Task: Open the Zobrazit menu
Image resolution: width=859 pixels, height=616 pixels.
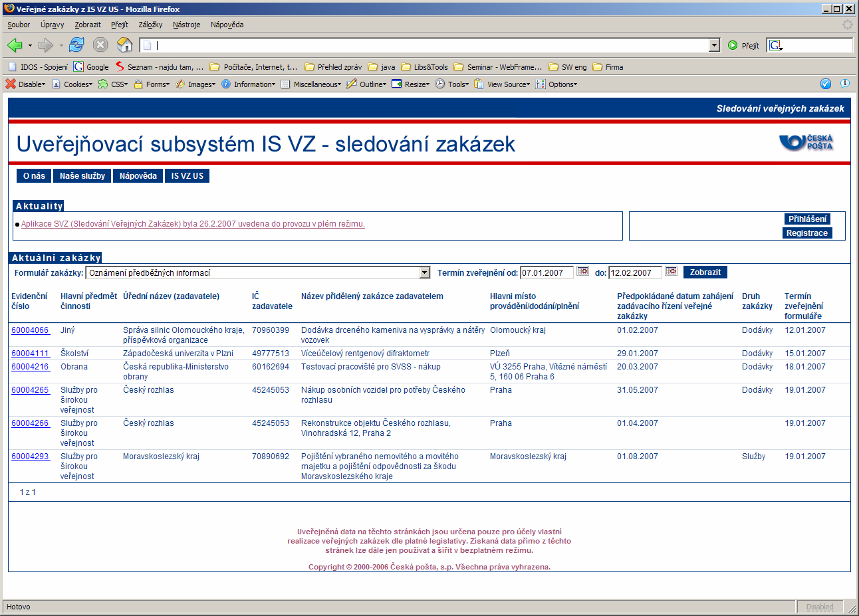Action: point(88,25)
